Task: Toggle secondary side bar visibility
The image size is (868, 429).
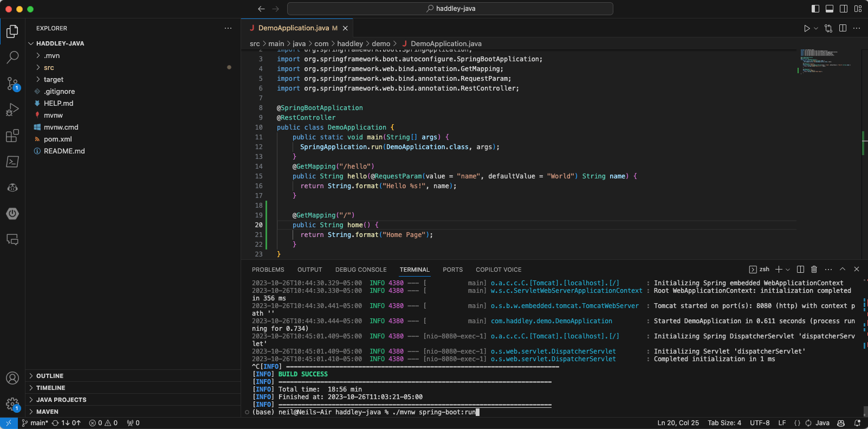Action: [x=844, y=9]
